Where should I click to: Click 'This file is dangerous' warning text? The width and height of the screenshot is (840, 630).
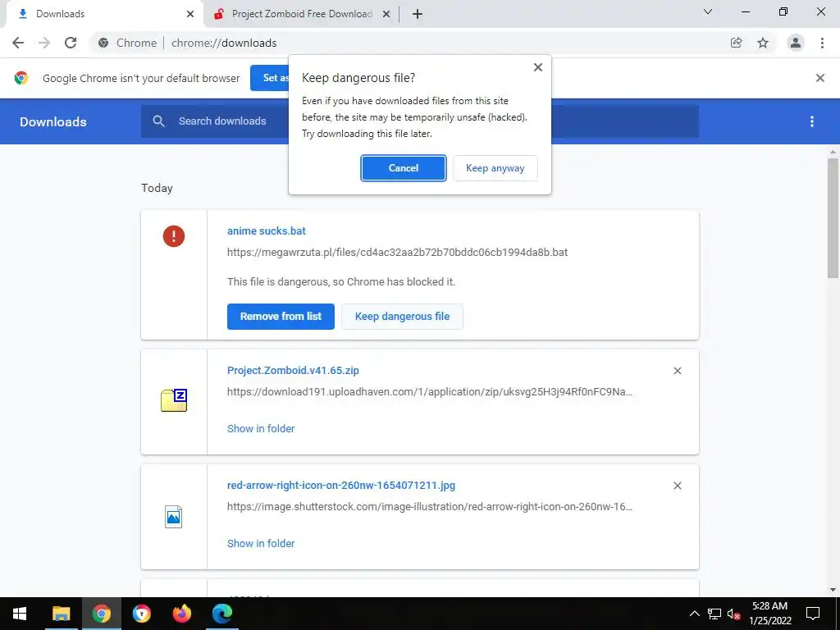tap(341, 282)
